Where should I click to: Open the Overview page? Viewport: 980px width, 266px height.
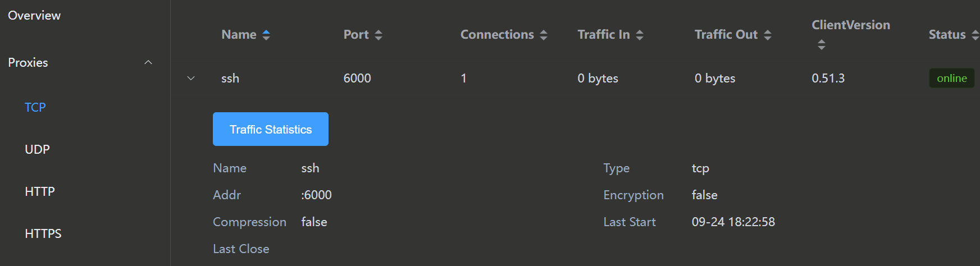(34, 16)
